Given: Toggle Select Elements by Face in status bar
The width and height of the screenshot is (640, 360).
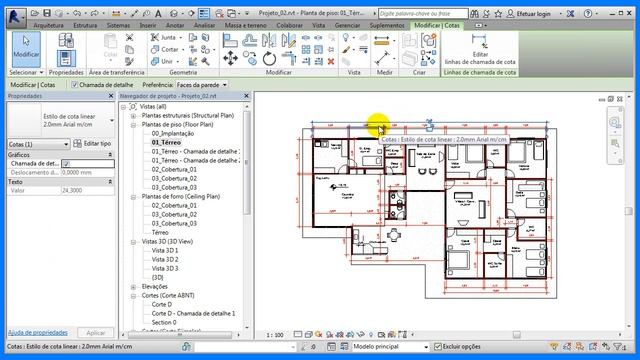Looking at the screenshot, I should tap(593, 347).
